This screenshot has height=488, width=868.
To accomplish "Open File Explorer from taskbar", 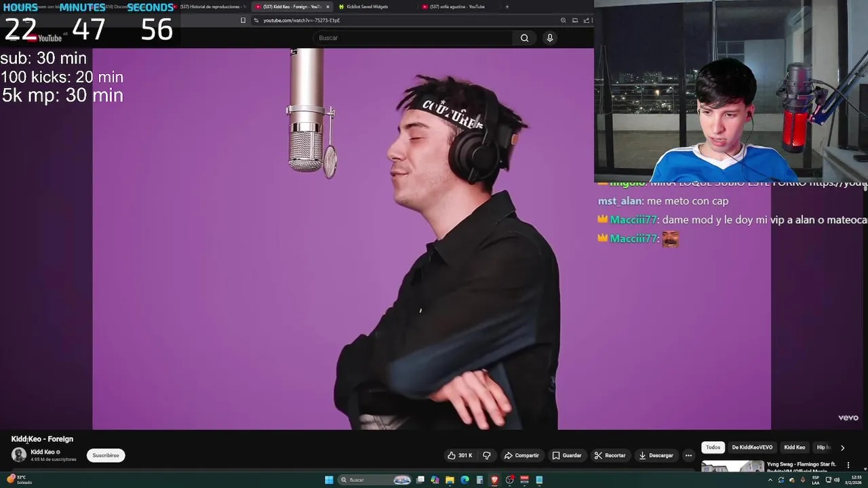I will (450, 480).
